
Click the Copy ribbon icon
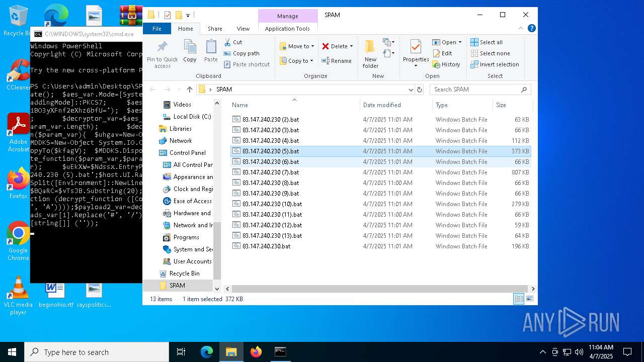click(x=190, y=51)
